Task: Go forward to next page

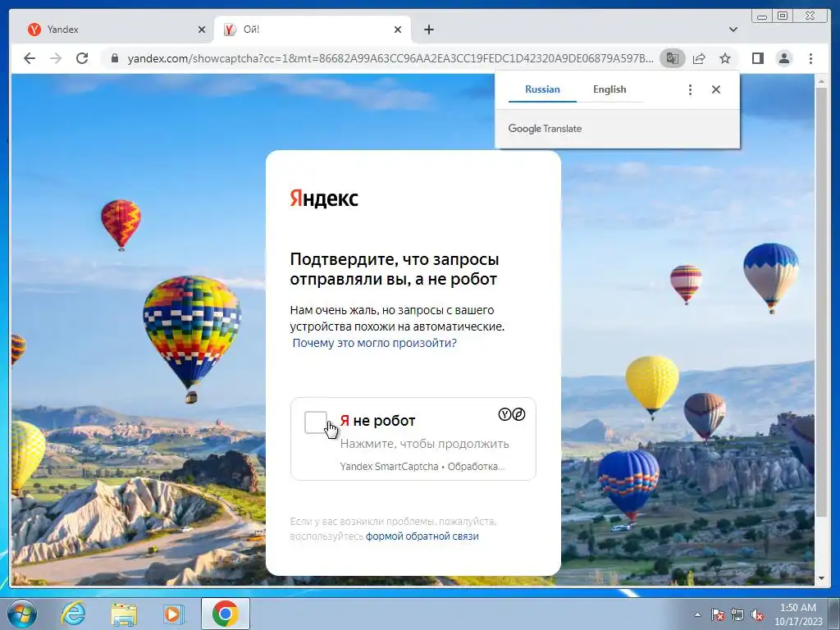Action: point(56,58)
